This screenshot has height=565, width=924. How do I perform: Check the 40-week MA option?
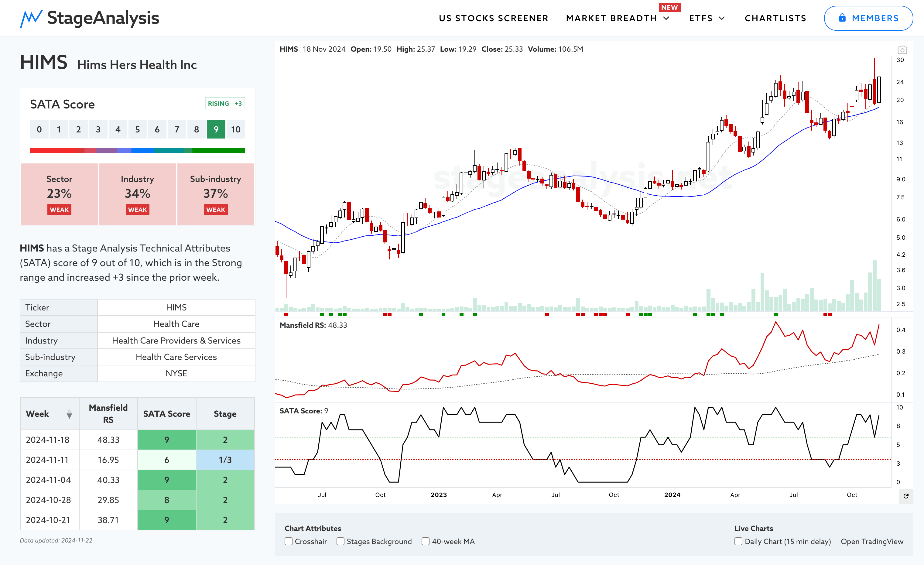pos(425,541)
